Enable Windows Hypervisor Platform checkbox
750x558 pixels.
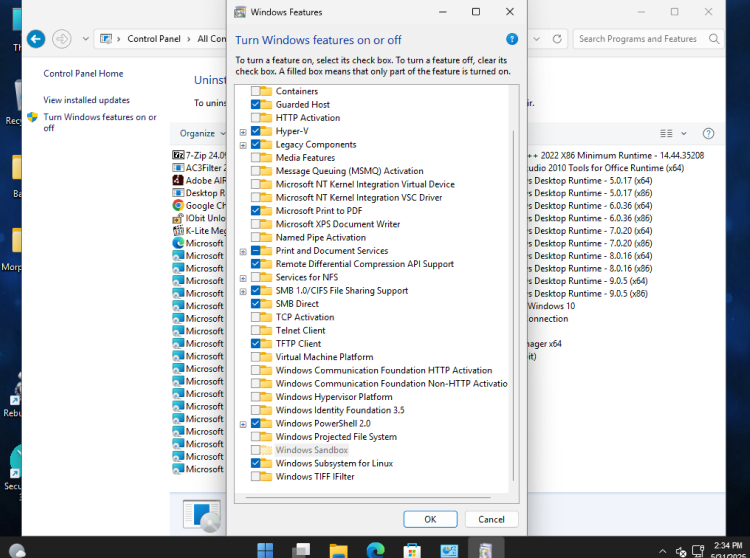(255, 396)
